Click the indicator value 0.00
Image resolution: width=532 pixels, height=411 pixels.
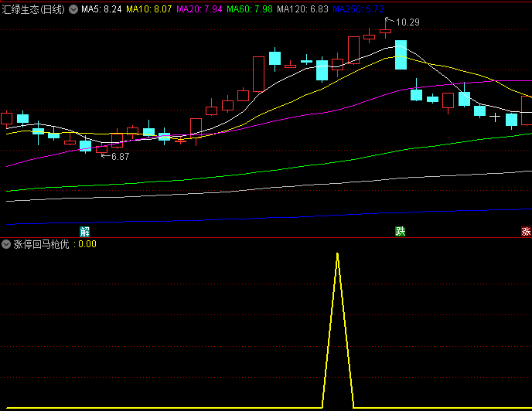click(87, 244)
